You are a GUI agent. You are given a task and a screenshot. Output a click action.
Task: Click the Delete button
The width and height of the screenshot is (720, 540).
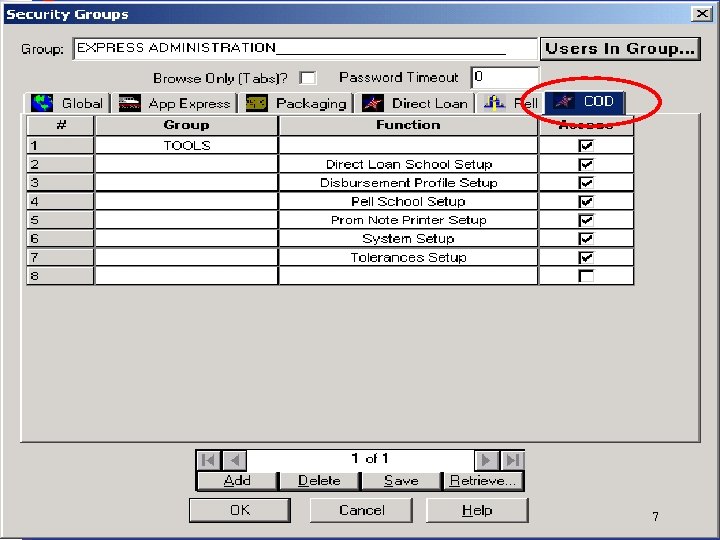pyautogui.click(x=319, y=481)
